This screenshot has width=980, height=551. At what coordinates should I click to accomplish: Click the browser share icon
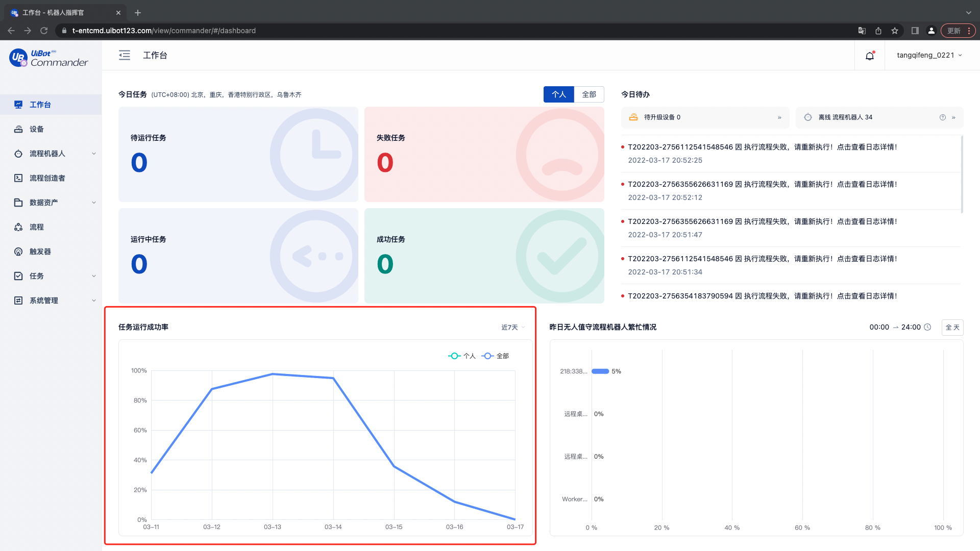[878, 31]
